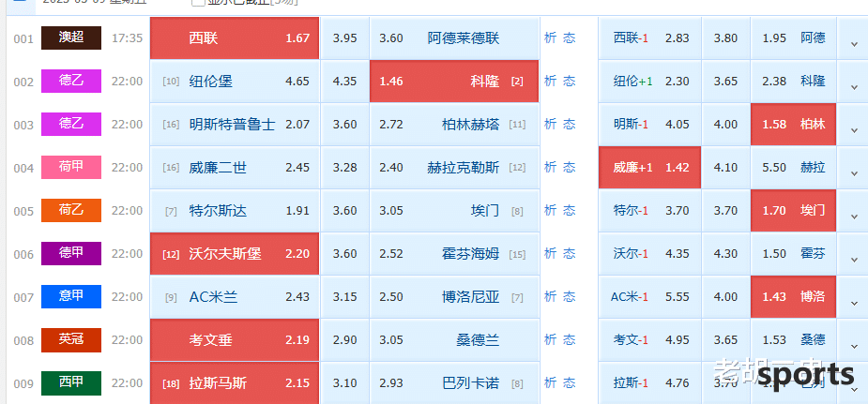Open 析 analysis link for 纽伦堡 match
The height and width of the screenshot is (404, 868).
[x=550, y=82]
